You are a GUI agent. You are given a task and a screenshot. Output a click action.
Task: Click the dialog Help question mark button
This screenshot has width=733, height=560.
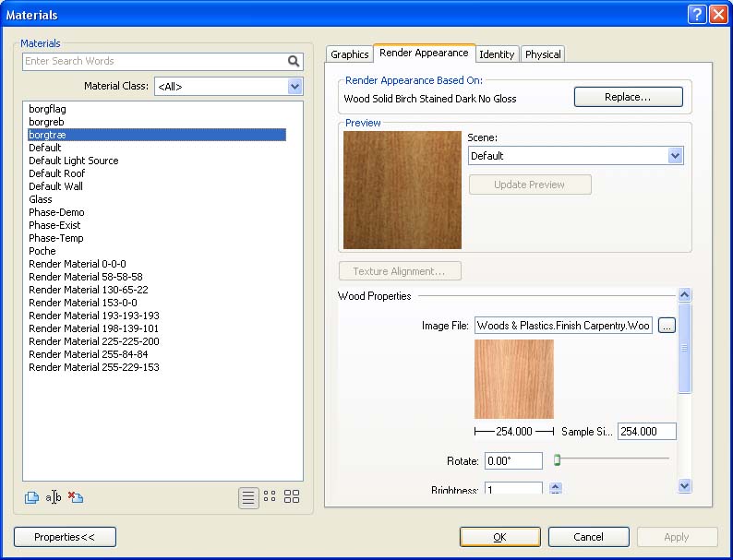coord(697,15)
